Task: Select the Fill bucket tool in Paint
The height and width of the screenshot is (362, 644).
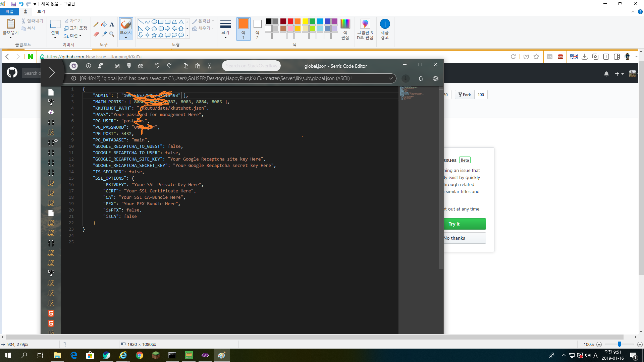Action: coord(104,24)
